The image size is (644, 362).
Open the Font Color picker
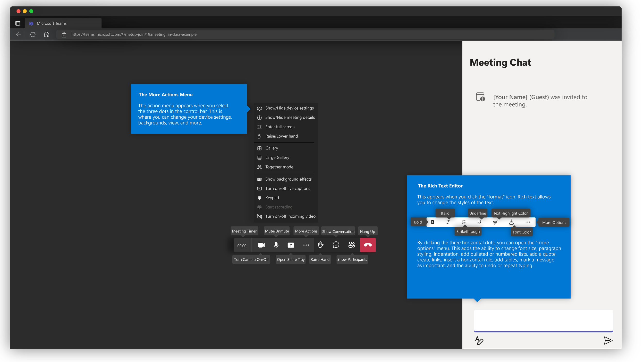(511, 222)
